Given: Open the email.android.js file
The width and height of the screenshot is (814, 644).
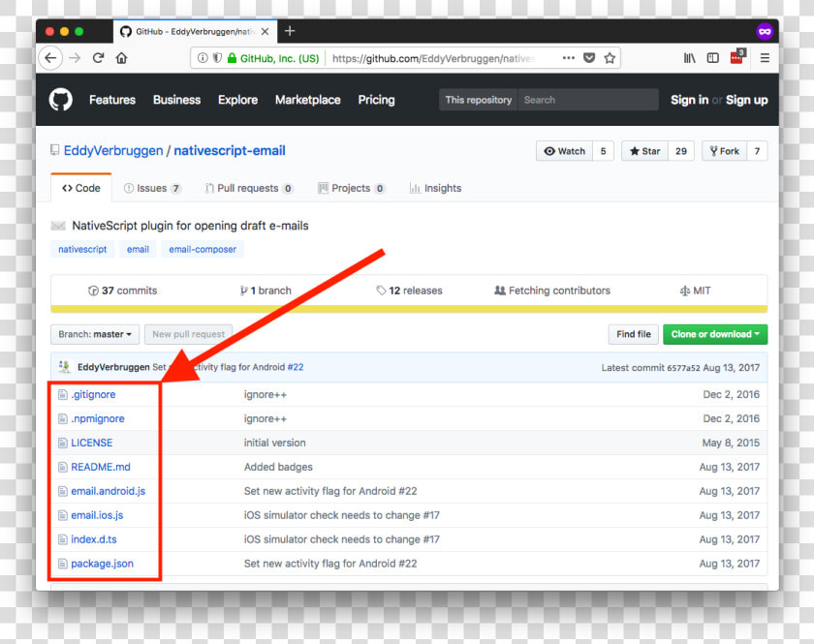Looking at the screenshot, I should coord(108,491).
